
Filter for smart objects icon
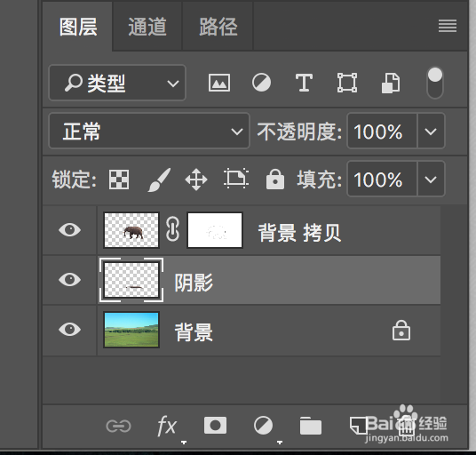391,83
